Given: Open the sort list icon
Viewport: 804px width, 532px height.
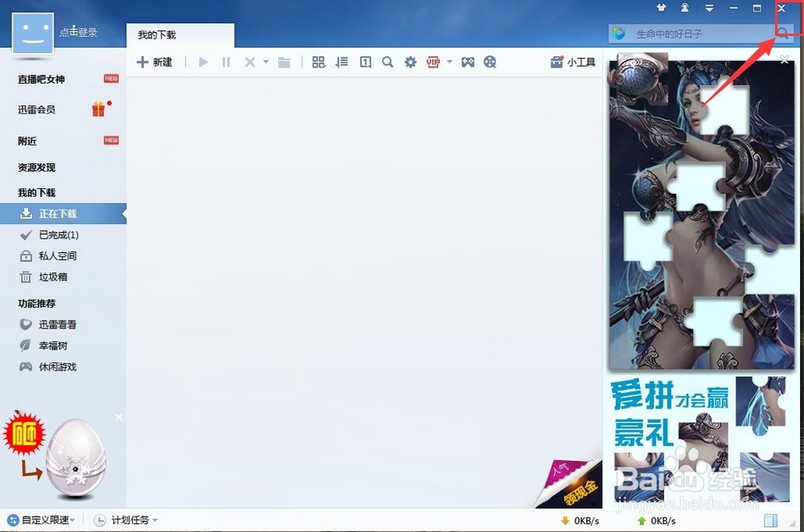Looking at the screenshot, I should [x=342, y=62].
